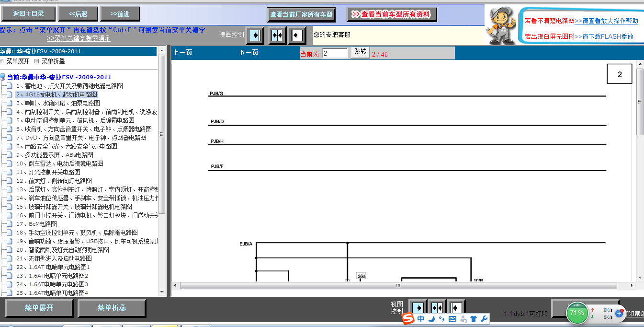Screen dimensions: 644x327
Task: Toggle punctuation mode in the IME bar
Action: click(441, 319)
